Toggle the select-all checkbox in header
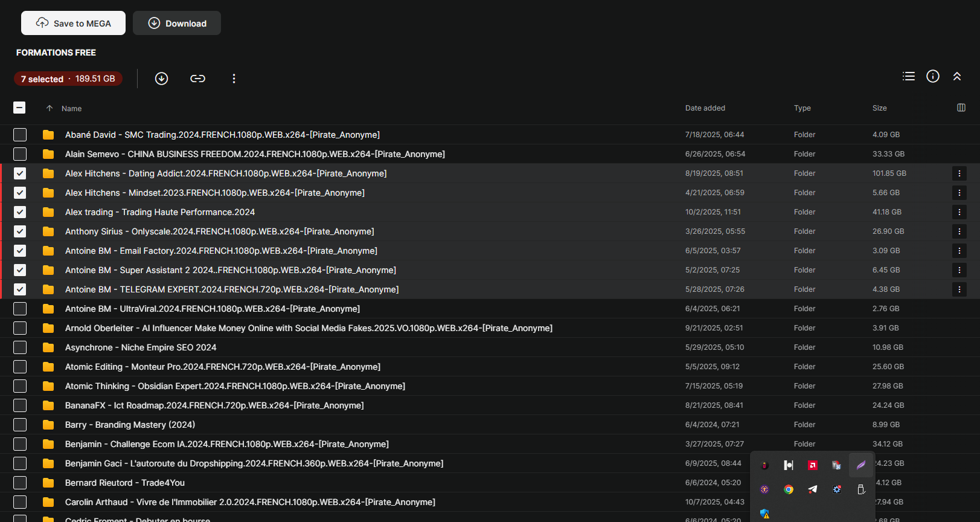The width and height of the screenshot is (980, 522). [x=19, y=108]
